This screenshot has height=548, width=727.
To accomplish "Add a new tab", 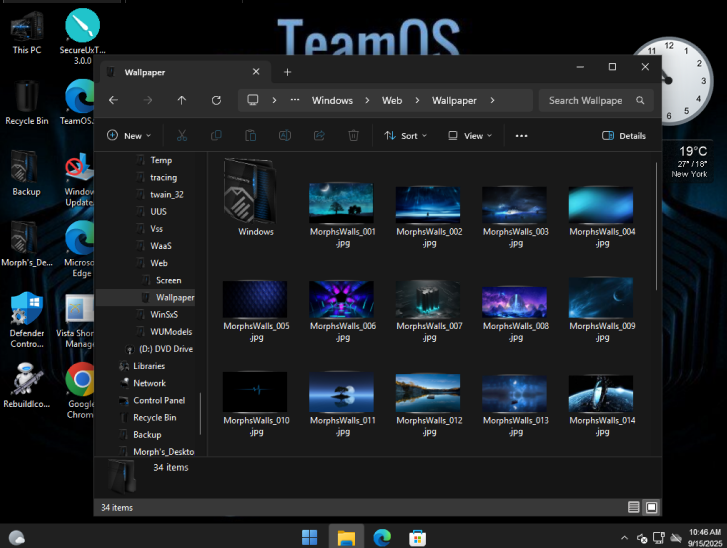I will point(287,72).
